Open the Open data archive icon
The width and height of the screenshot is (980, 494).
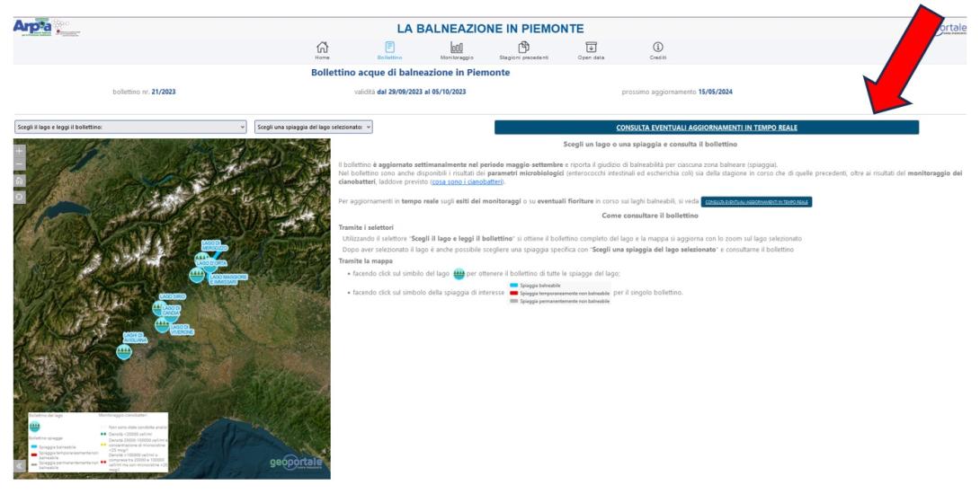(591, 48)
